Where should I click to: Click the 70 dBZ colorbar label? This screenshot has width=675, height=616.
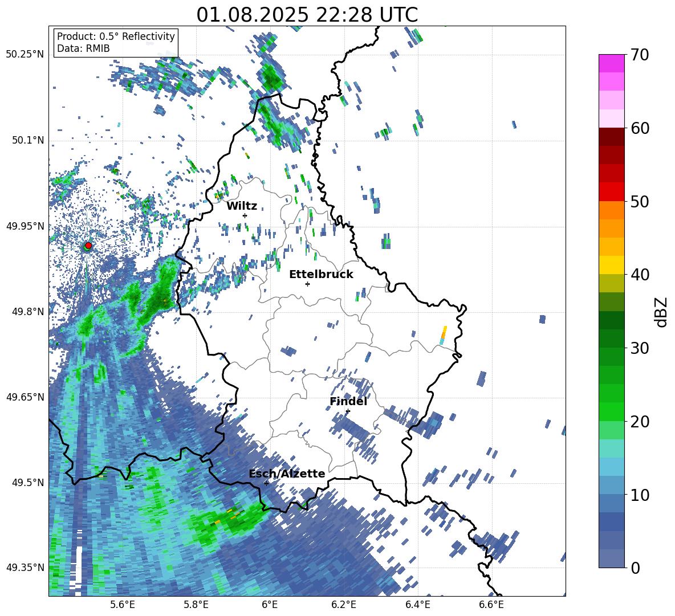[640, 55]
